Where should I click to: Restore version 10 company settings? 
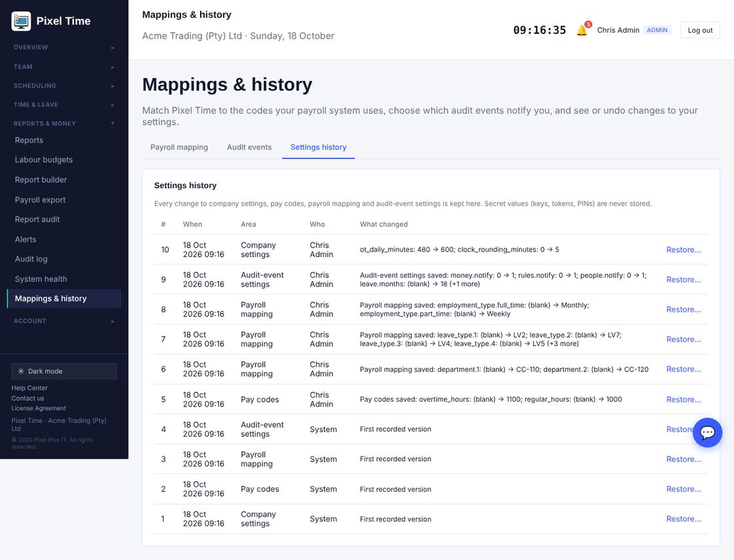point(683,250)
